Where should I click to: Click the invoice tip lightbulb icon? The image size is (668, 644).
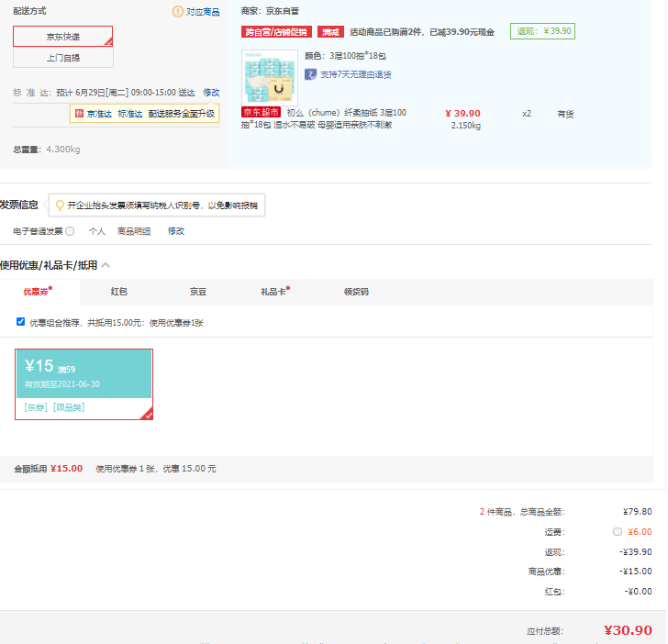[61, 205]
